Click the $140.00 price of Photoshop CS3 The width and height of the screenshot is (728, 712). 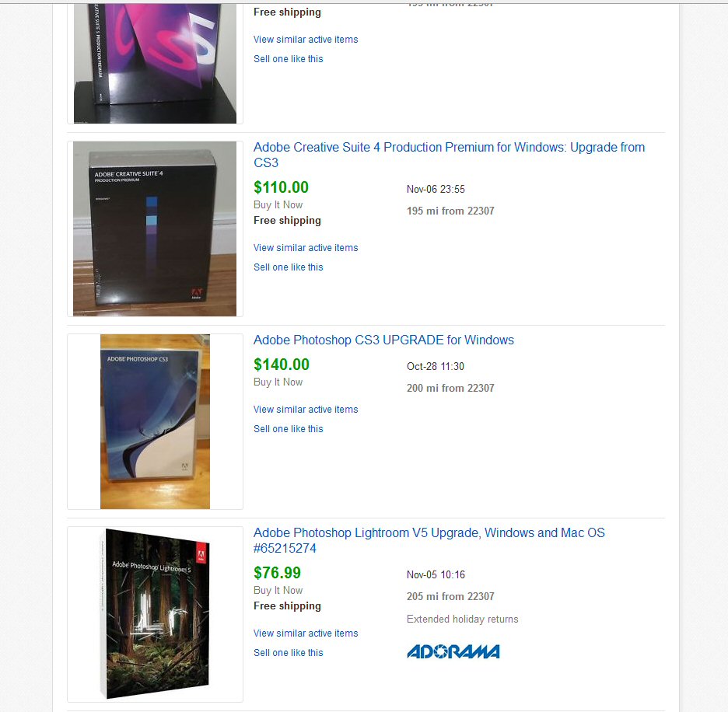pyautogui.click(x=282, y=365)
